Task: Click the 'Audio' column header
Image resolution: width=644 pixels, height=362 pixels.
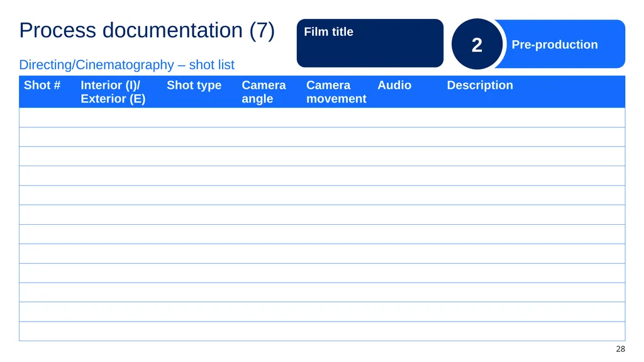Action: [394, 85]
